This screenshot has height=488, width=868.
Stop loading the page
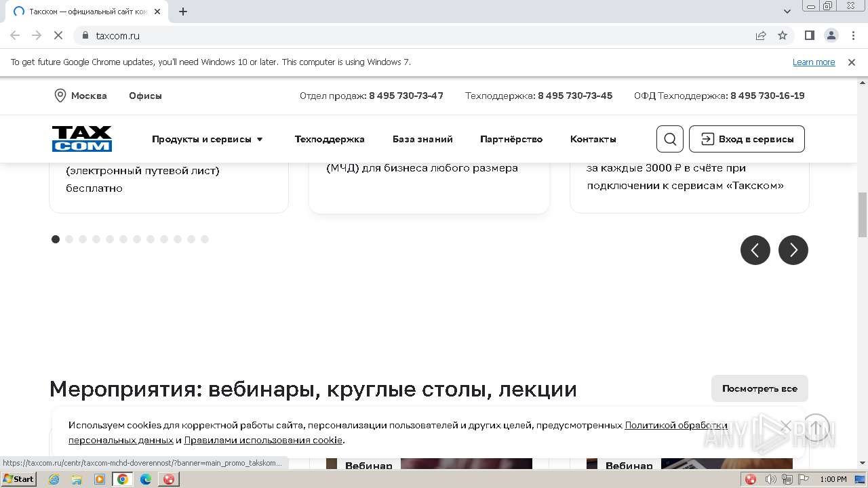[x=58, y=35]
